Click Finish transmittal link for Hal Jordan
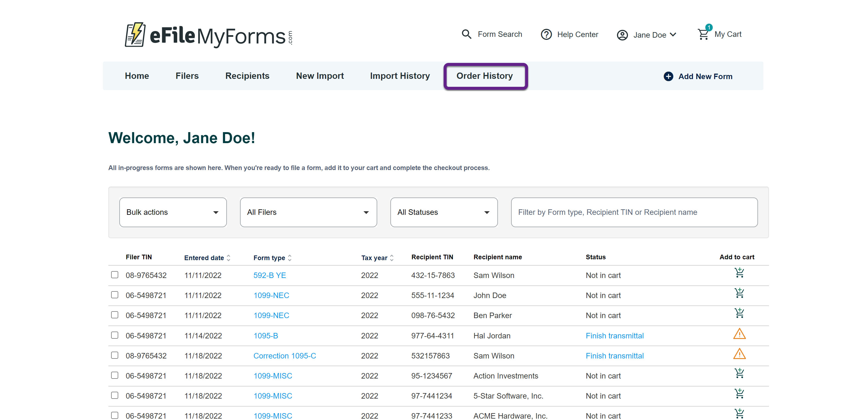Viewport: 868px width, 420px height. [x=615, y=336]
